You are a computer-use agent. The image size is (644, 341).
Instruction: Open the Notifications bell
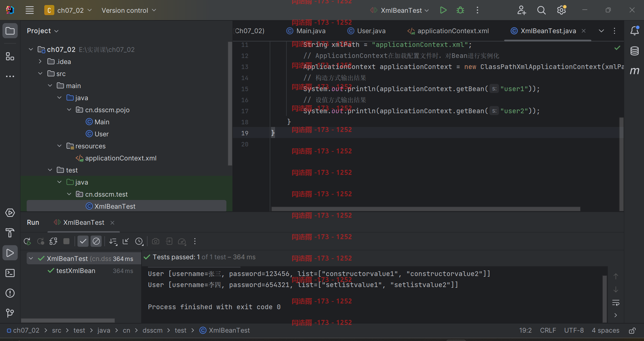click(x=635, y=31)
